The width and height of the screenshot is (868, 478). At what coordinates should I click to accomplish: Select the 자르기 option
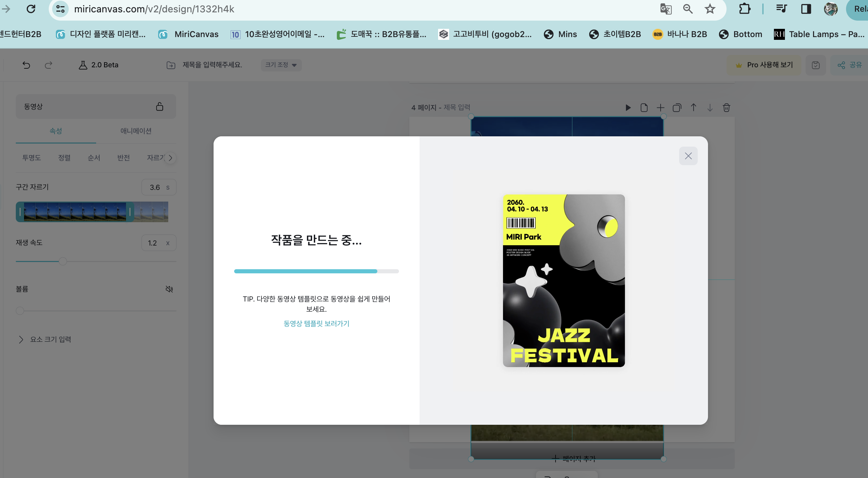point(155,158)
